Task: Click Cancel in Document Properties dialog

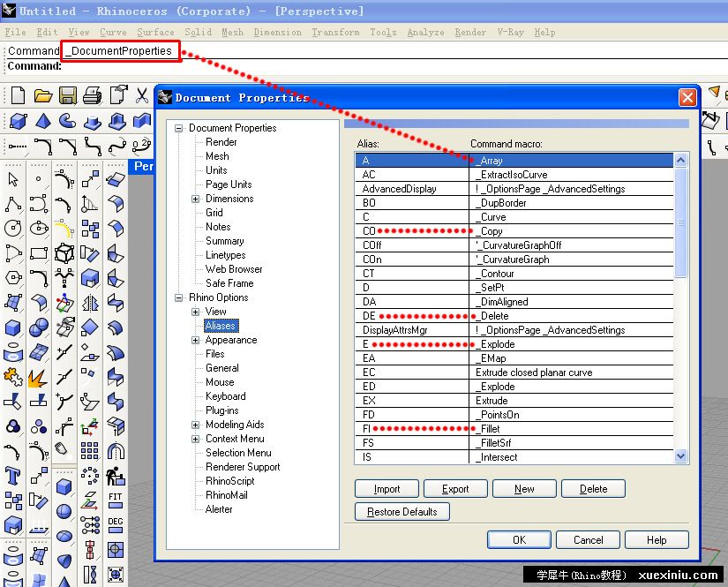Action: (x=588, y=539)
